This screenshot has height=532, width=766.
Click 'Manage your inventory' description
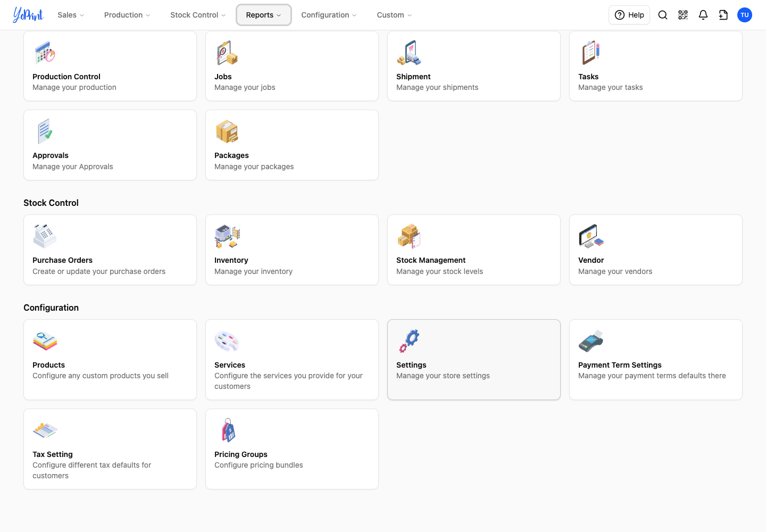tap(253, 271)
